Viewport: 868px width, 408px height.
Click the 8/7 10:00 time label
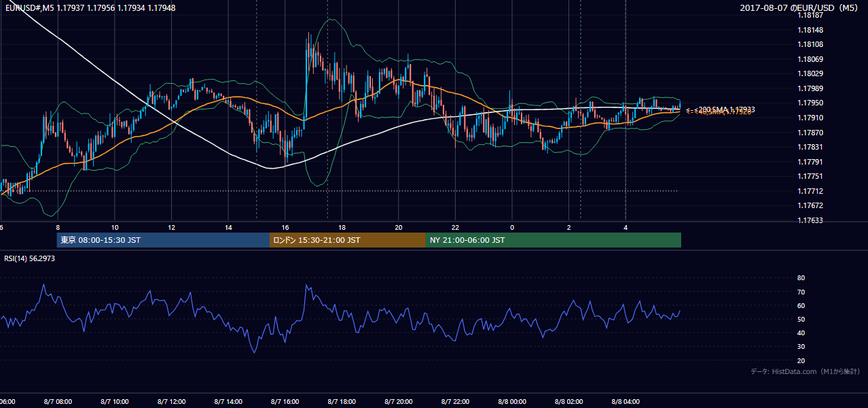pyautogui.click(x=115, y=401)
